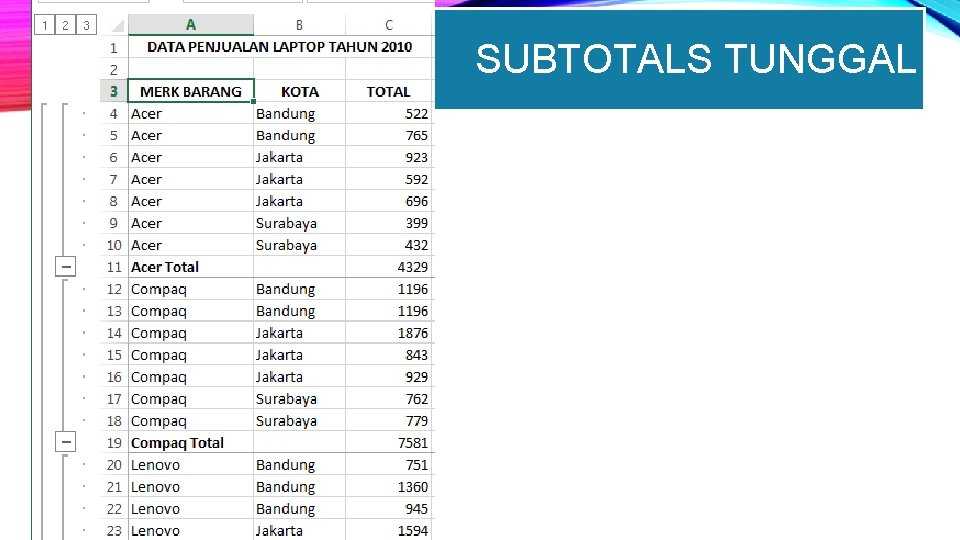This screenshot has height=540, width=960.
Task: Select the cell with value 399
Action: coord(389,223)
